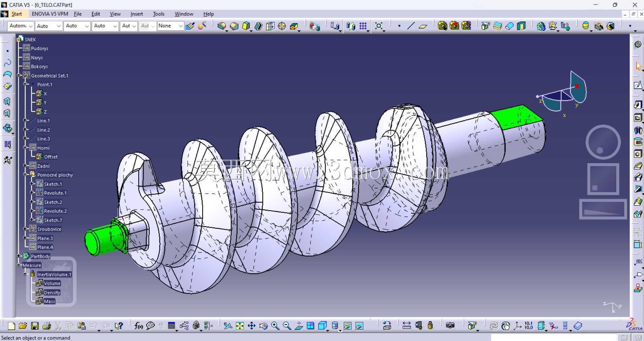The image size is (644, 341).
Task: Select the Density parameter in tree
Action: point(52,293)
